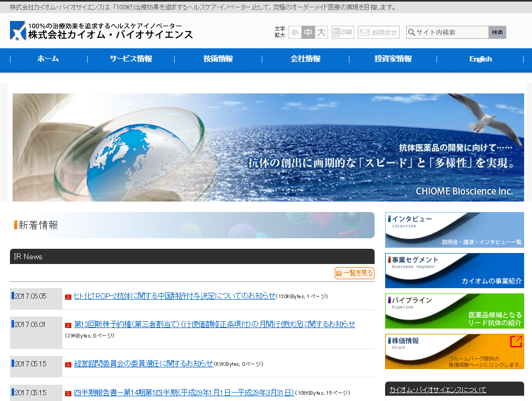
Task: Click the PDF icon beside 第13回新株予約権 link
Action: click(68, 325)
